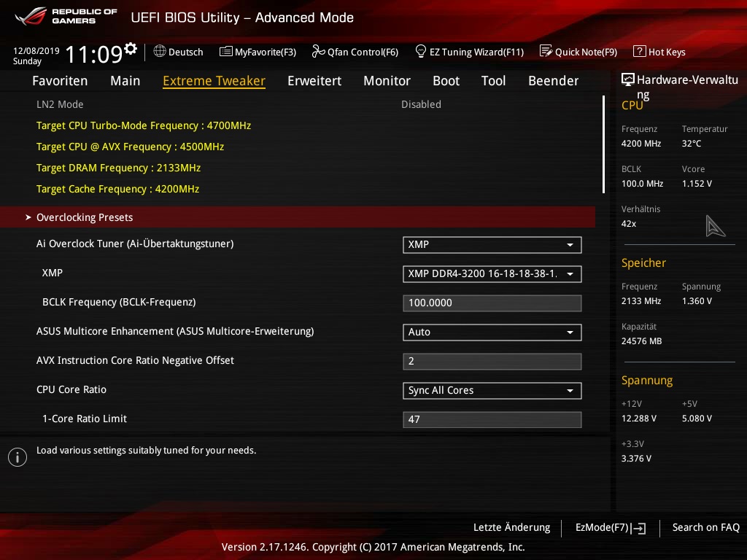This screenshot has height=560, width=747.
Task: Click Target CPU @ AVX Frequency text
Action: click(130, 147)
